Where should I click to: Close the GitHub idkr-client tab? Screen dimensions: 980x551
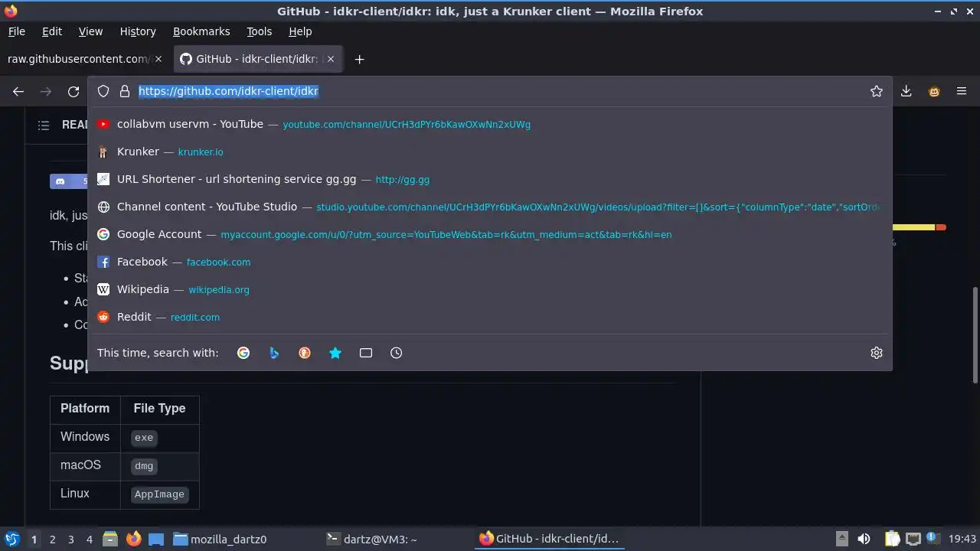pos(330,59)
